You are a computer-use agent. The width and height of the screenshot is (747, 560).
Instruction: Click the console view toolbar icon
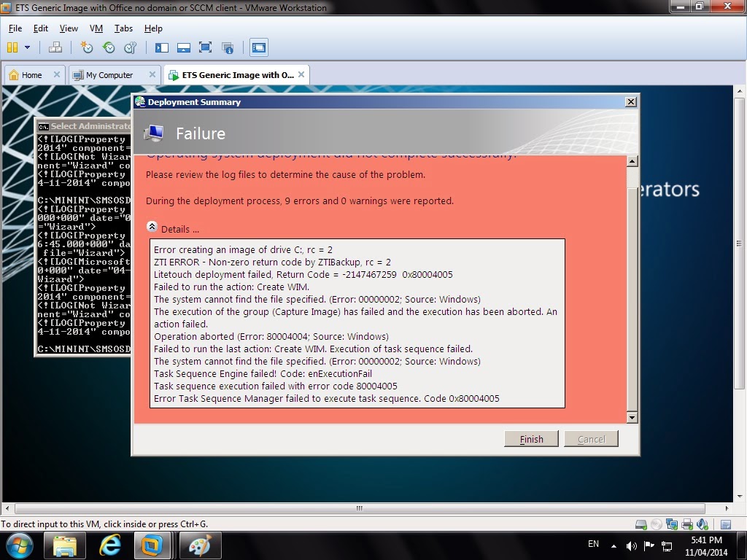tap(259, 47)
